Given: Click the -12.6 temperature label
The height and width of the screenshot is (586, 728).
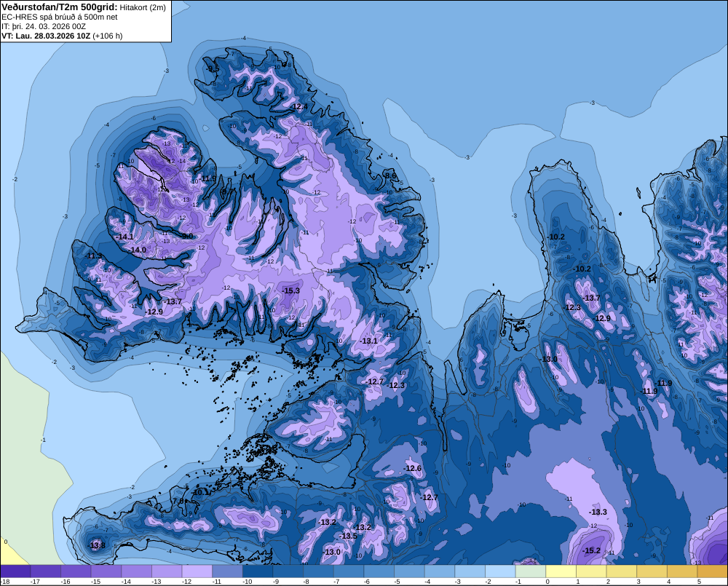Looking at the screenshot, I should (412, 468).
